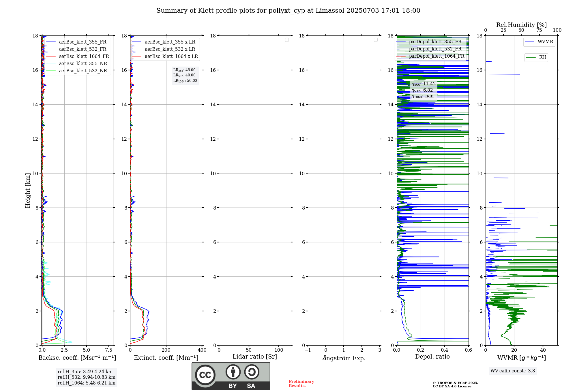
Task: Click the CC BY SA 4.0 License text
Action: click(x=452, y=386)
